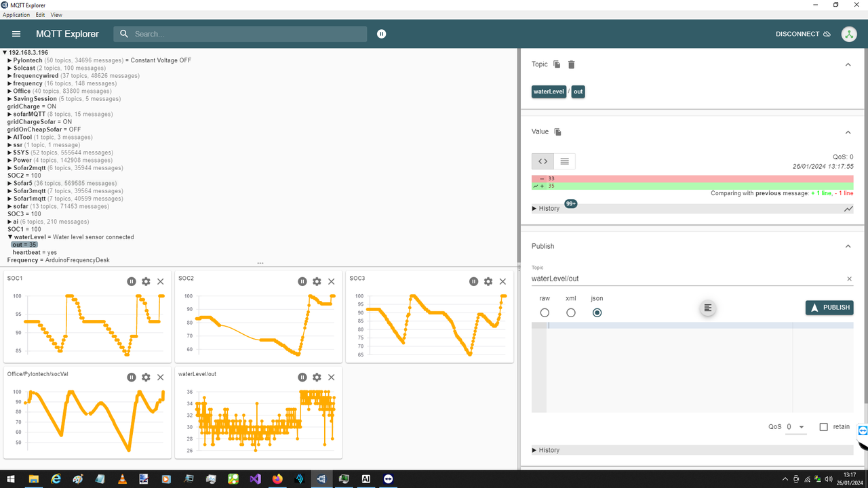Remove the SOC1 chart
This screenshot has height=488, width=868.
pos(161,281)
